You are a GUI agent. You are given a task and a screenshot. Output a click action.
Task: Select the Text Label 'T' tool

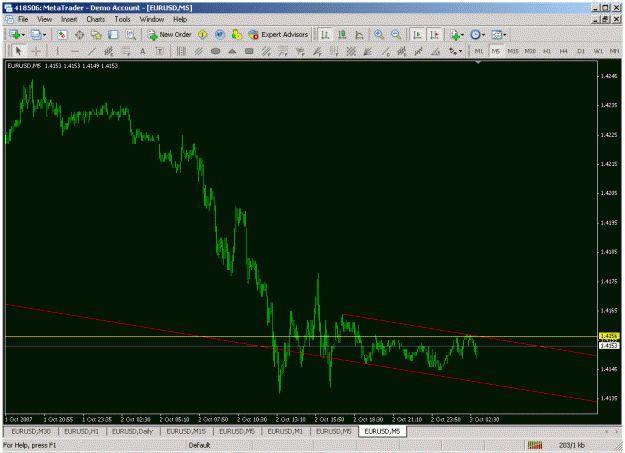(x=159, y=51)
